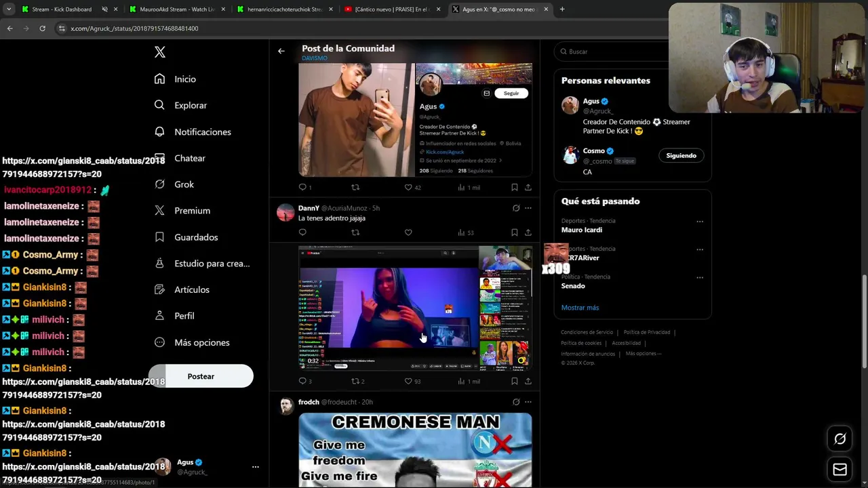The image size is (868, 488).
Task: Open account menu dots next to Agus
Action: pos(255,467)
